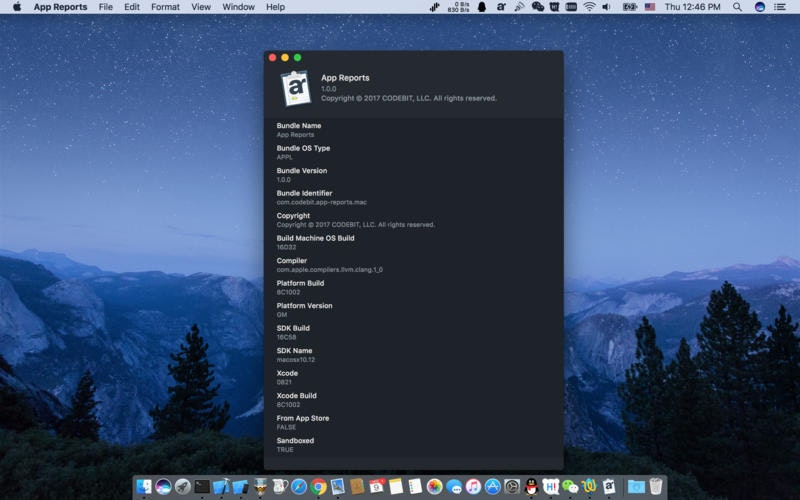This screenshot has height=500, width=800.
Task: Click the Bundle Identifier value text
Action: [x=321, y=202]
